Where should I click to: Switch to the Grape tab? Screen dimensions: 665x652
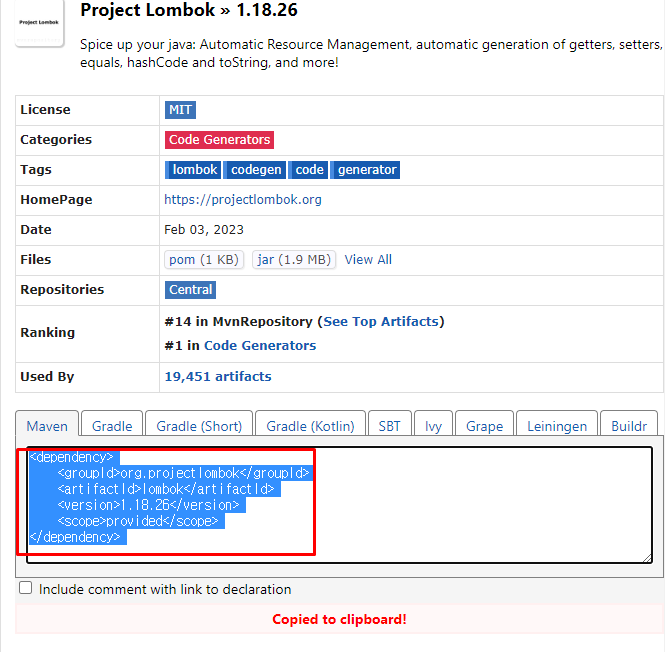[484, 425]
